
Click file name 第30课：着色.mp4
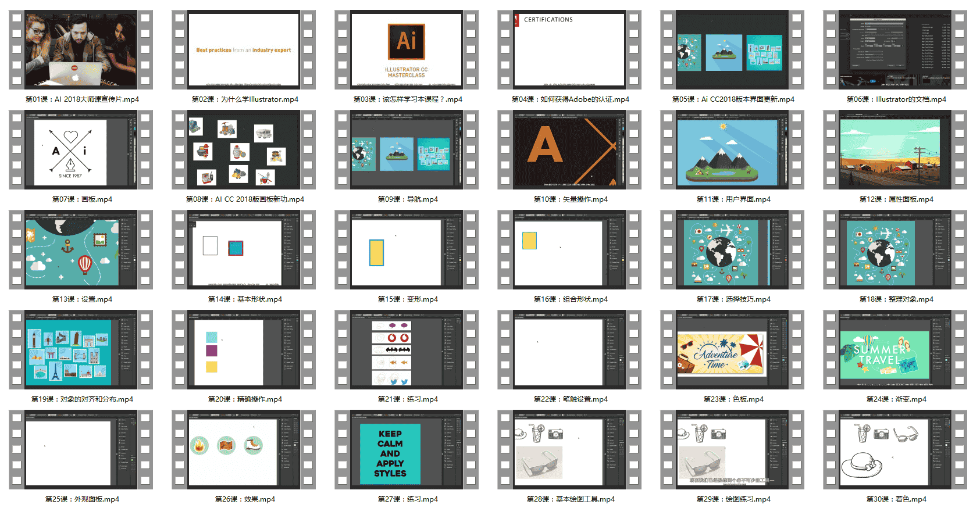(x=896, y=499)
